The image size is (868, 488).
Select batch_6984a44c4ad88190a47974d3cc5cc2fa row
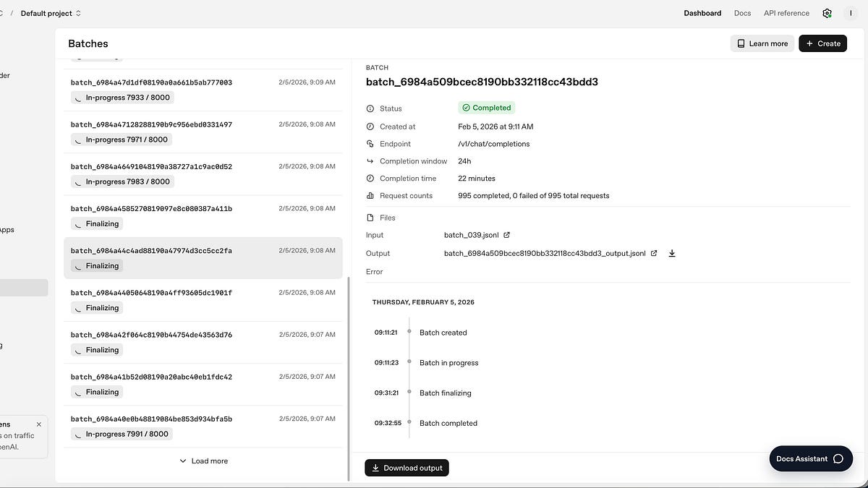[203, 258]
